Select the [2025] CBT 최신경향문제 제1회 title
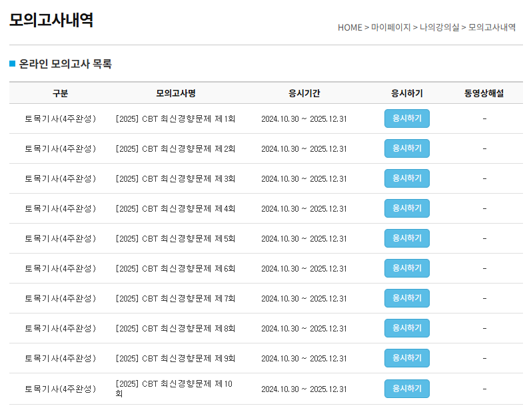Image resolution: width=527 pixels, height=420 pixels. (175, 119)
